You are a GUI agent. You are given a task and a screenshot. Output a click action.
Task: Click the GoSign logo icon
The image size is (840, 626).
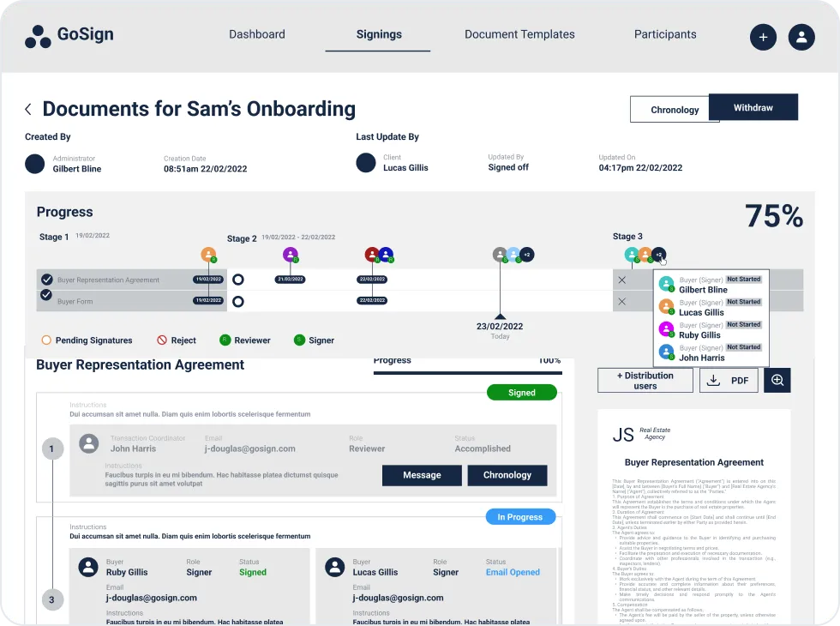(x=38, y=36)
